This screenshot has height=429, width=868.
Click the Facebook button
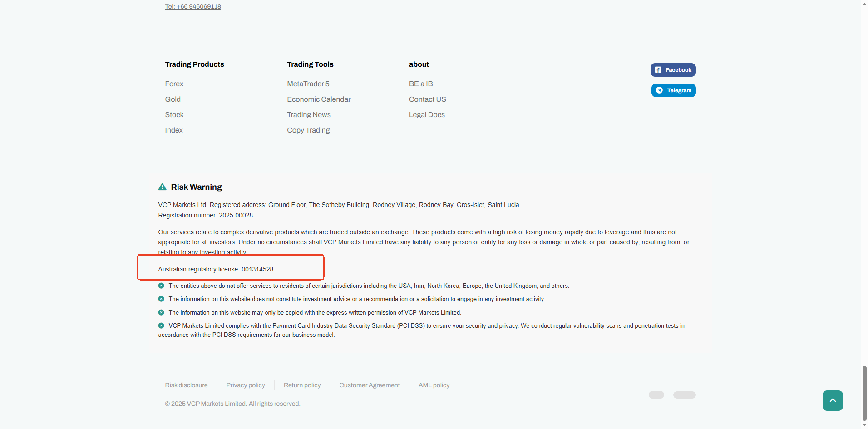673,70
